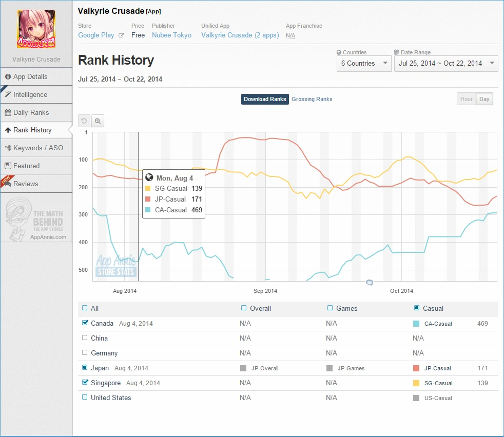Toggle the Japan country checkbox
The width and height of the screenshot is (504, 437).
point(85,367)
